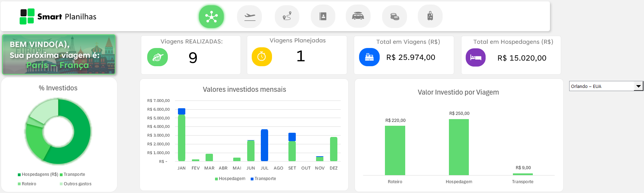
Task: Open the route map pins icon
Action: [287, 16]
